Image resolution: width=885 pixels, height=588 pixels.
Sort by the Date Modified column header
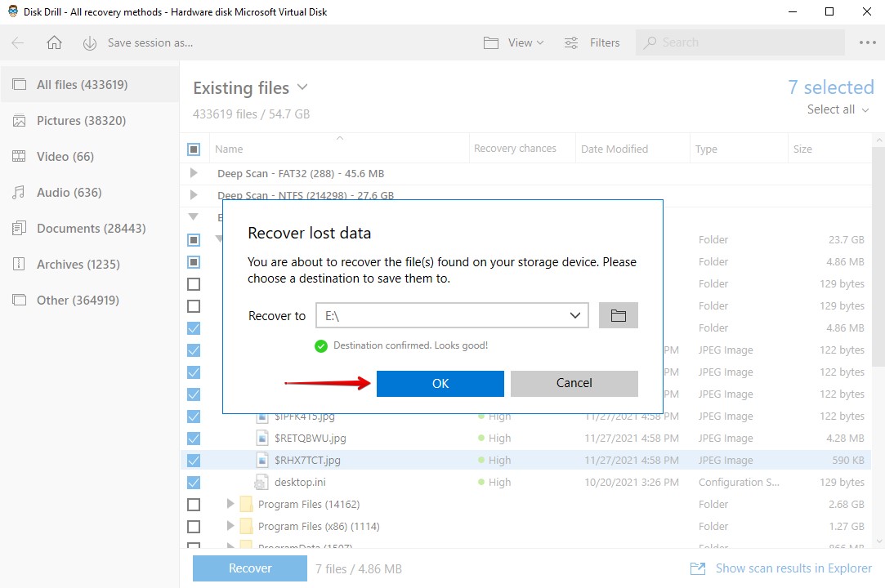pyautogui.click(x=614, y=149)
